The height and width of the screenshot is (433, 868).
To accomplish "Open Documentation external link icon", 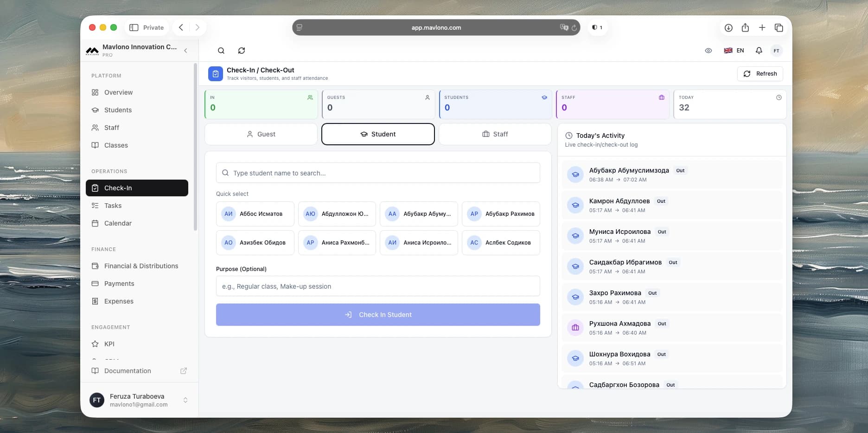I will pos(184,371).
